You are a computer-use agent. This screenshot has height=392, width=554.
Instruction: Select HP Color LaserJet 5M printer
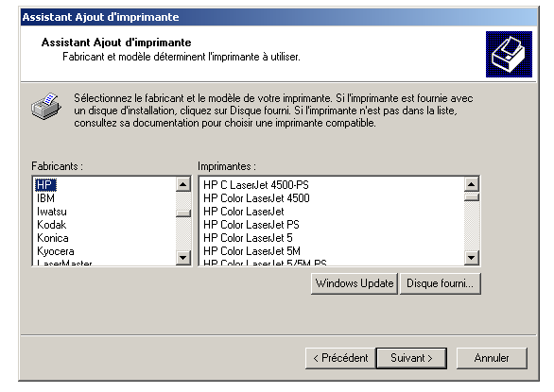(251, 251)
